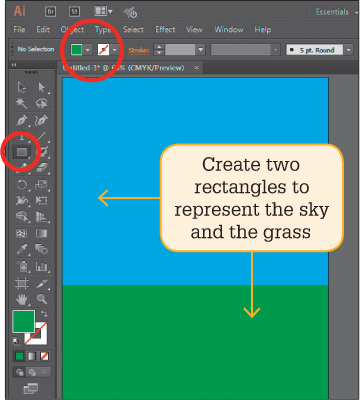Select the Slice tool

(41, 283)
